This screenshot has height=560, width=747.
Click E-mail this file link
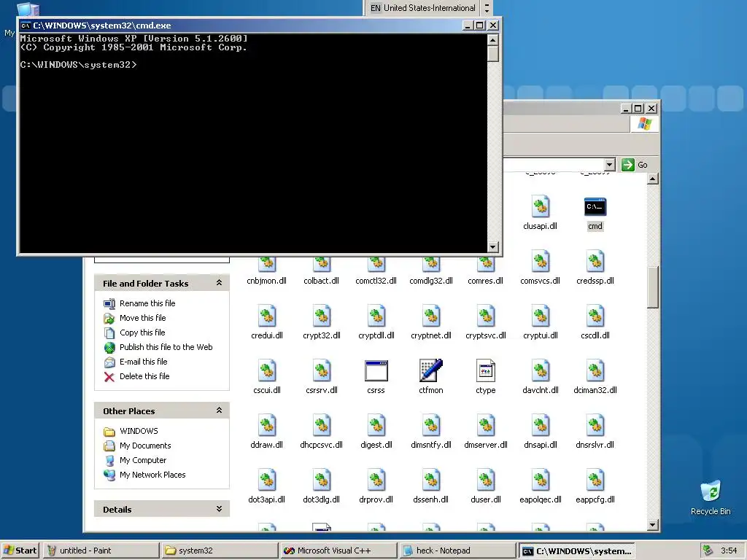tap(144, 362)
